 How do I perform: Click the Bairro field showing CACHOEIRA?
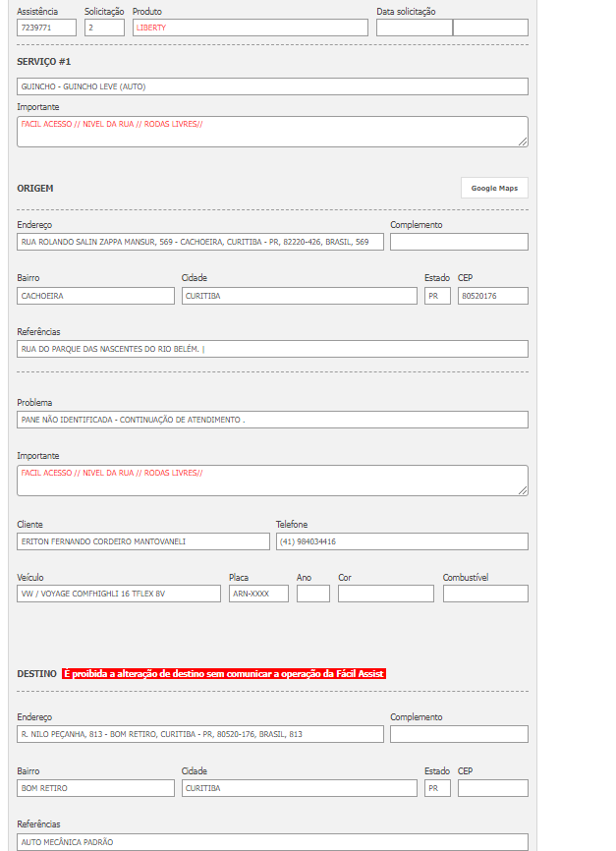pos(95,296)
